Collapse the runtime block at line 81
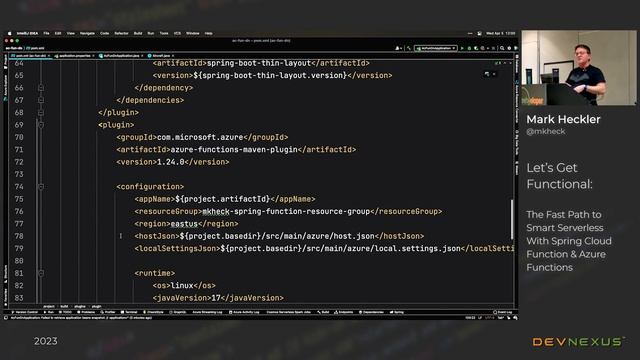The height and width of the screenshot is (360, 640). (41, 273)
